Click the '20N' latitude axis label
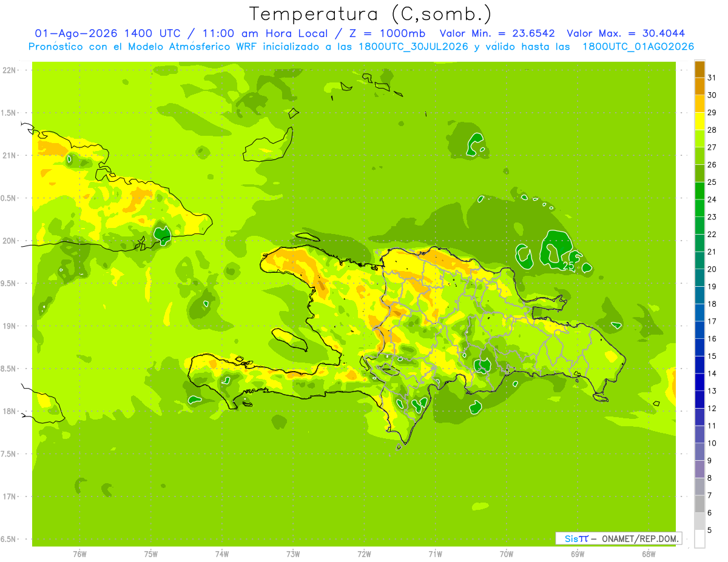 (9, 241)
